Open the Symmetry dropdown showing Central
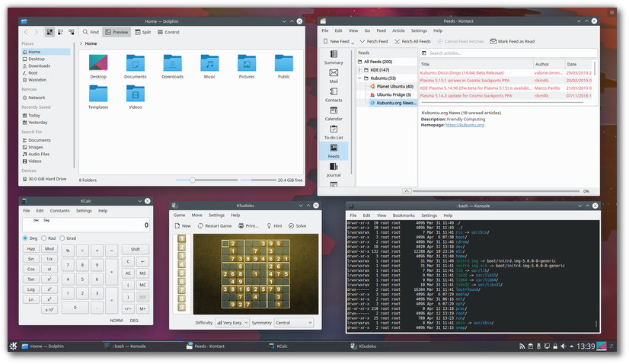Screen dimensions: 629x364 point(293,323)
